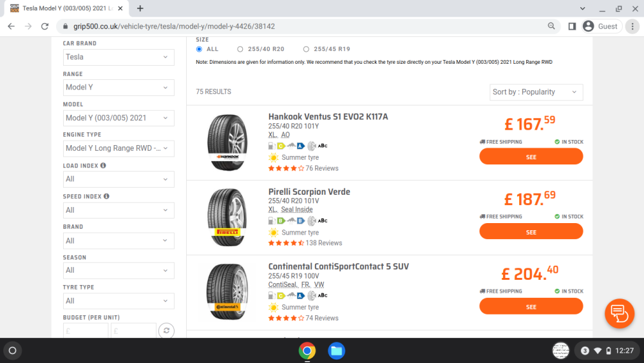Click fuel efficiency icon on Hankook tyre
The height and width of the screenshot is (363, 644).
(277, 146)
